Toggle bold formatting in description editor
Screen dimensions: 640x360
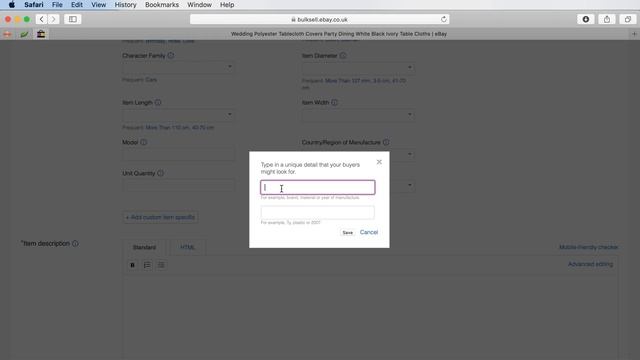[132, 265]
